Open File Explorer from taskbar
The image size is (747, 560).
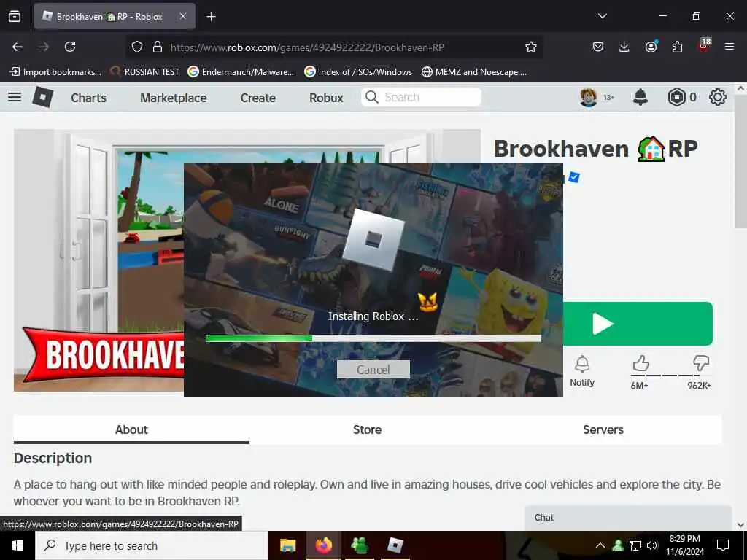tap(287, 545)
